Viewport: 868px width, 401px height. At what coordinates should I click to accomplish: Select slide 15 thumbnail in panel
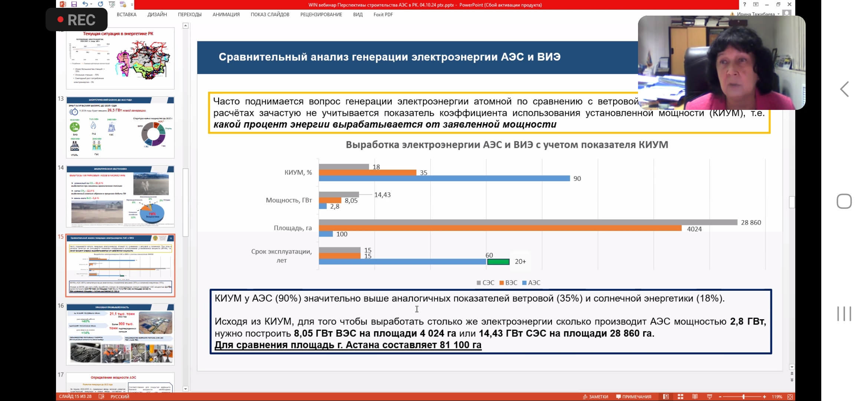pyautogui.click(x=120, y=265)
